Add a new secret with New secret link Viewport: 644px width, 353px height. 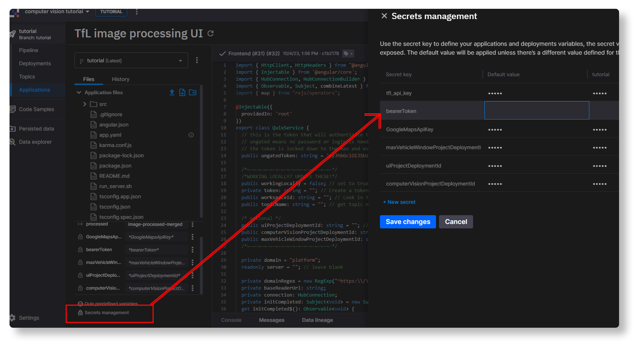coord(399,202)
